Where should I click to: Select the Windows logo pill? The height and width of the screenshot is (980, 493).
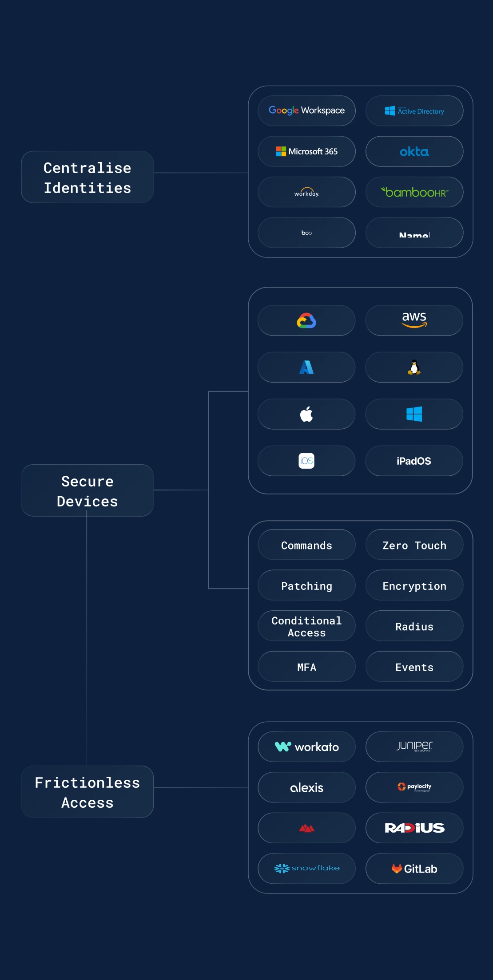click(x=414, y=414)
